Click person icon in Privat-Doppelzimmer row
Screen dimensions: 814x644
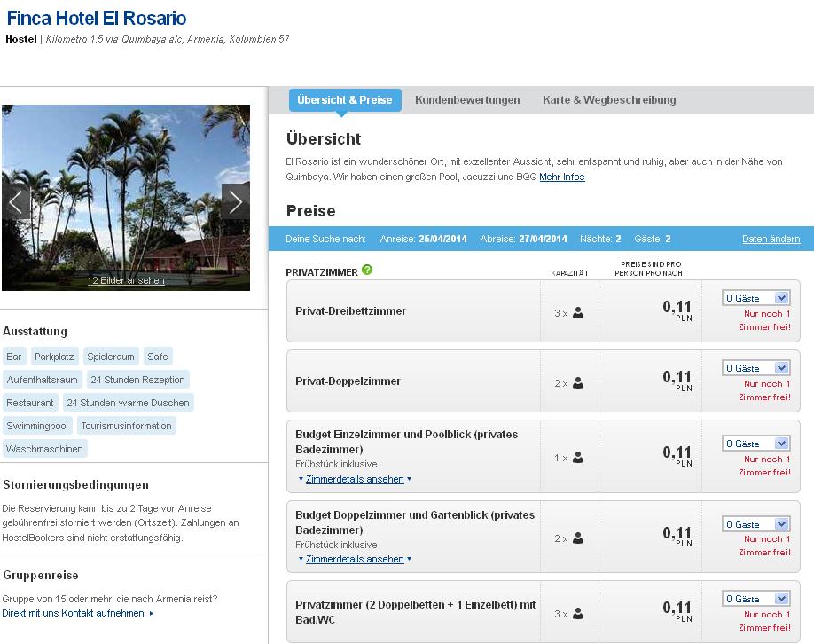pyautogui.click(x=578, y=383)
